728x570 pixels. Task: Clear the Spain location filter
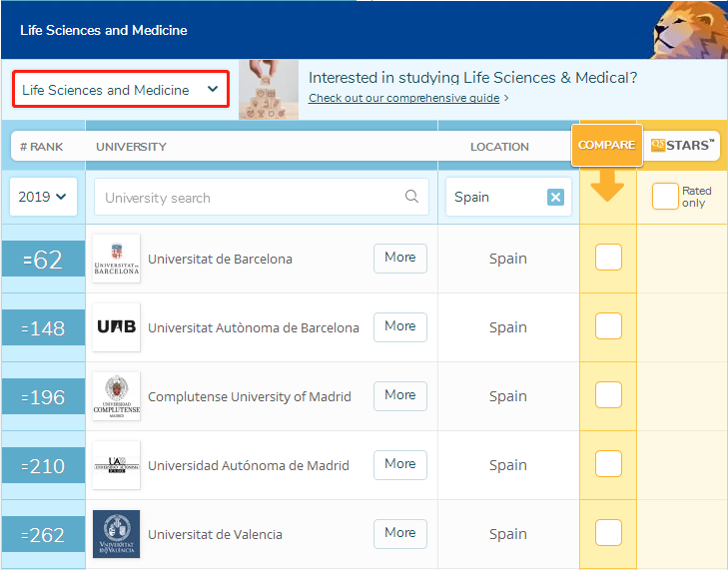(x=555, y=198)
